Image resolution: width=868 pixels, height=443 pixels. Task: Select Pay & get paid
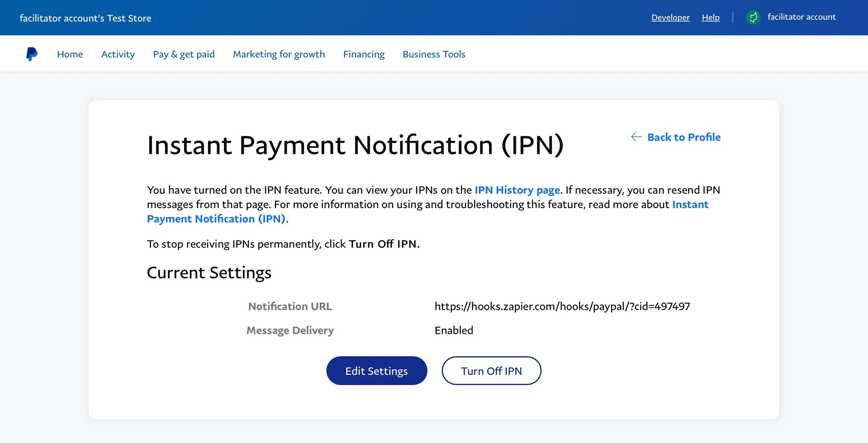(184, 54)
